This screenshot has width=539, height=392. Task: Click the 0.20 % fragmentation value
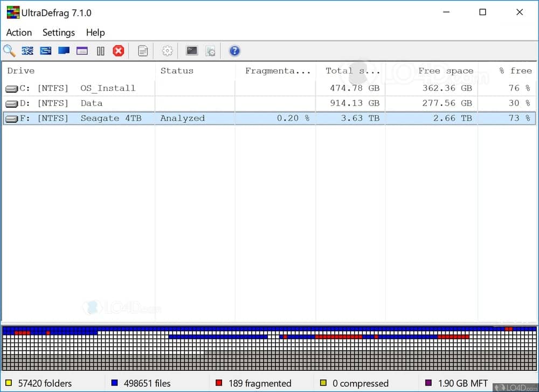293,118
